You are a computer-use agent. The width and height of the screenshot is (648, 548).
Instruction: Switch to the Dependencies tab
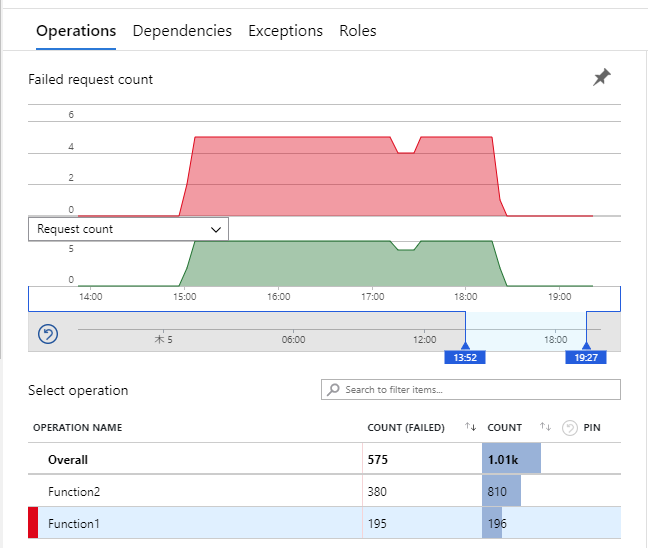click(182, 31)
